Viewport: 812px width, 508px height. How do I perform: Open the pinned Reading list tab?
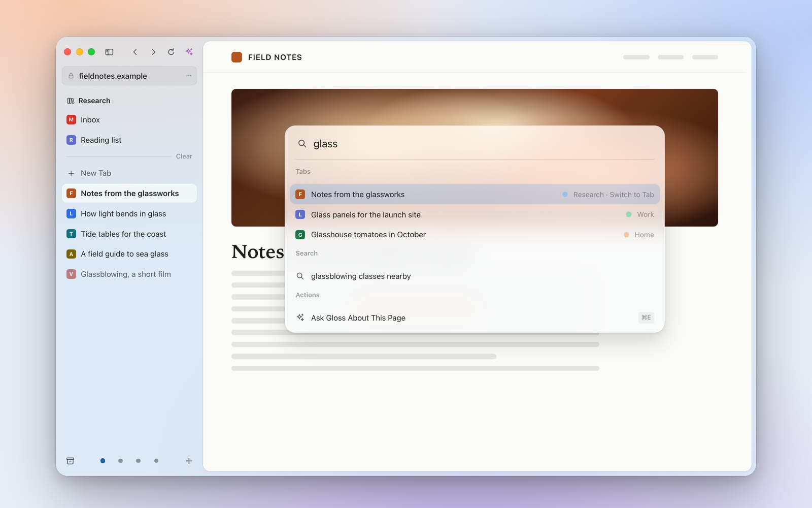[x=129, y=140]
